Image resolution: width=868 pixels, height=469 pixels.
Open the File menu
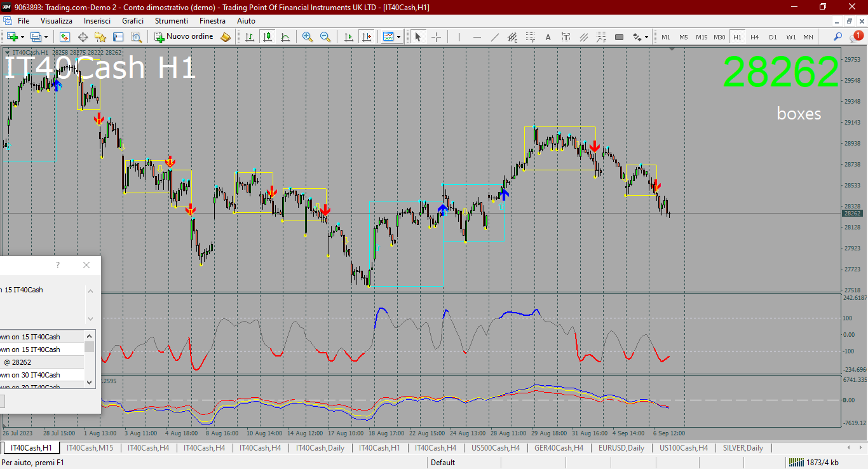tap(24, 21)
